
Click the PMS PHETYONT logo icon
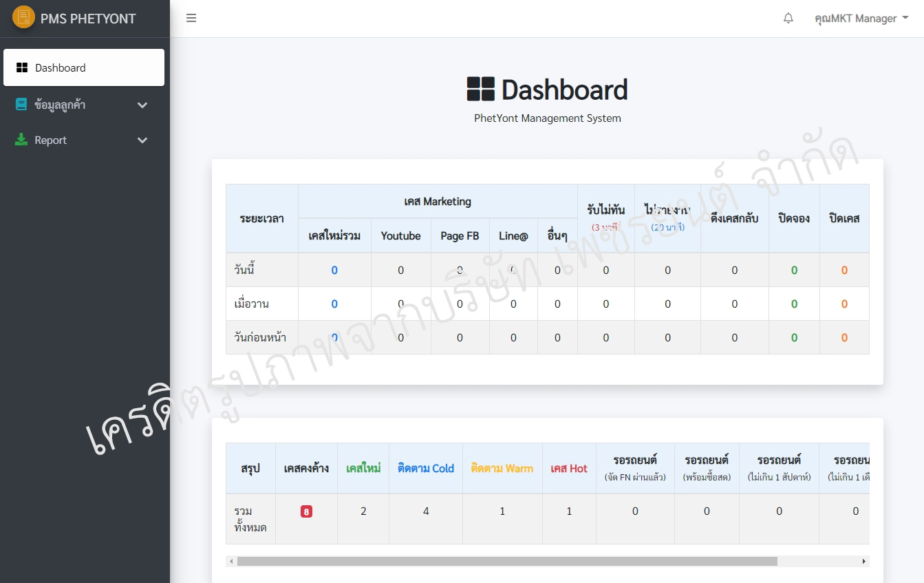(x=23, y=17)
